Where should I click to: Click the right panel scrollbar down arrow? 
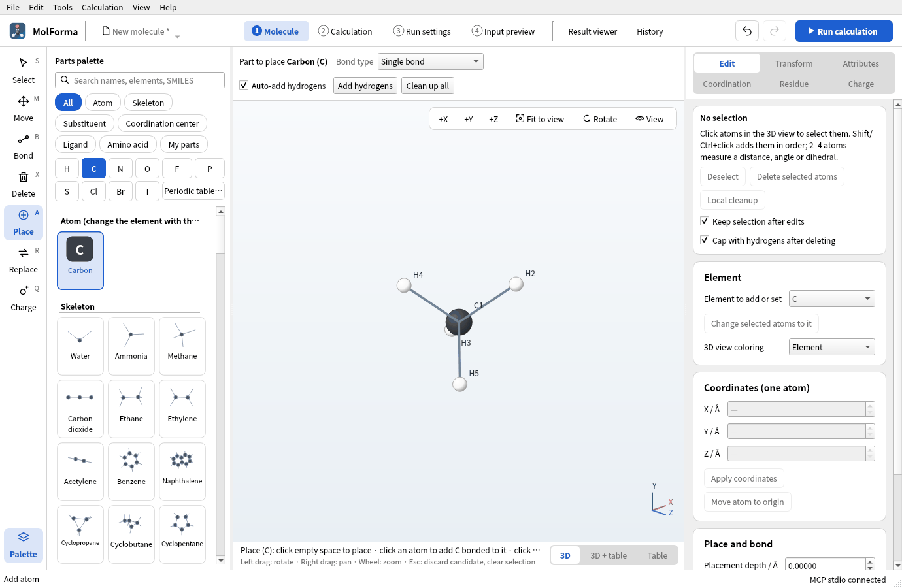coord(897,565)
